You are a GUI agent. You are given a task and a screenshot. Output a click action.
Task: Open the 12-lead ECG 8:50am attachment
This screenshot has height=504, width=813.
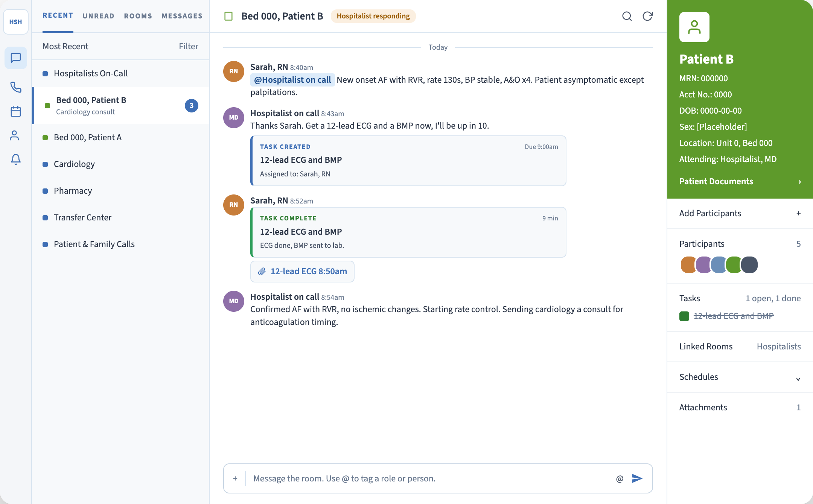click(x=302, y=272)
